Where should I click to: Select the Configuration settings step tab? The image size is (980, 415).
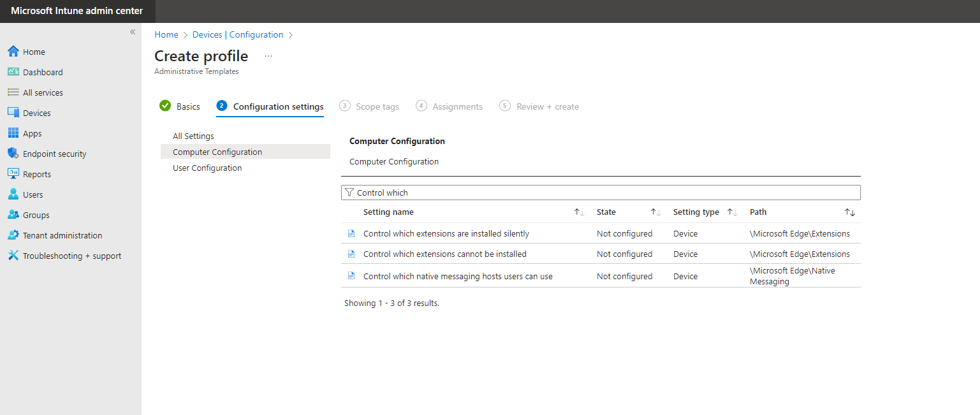270,106
